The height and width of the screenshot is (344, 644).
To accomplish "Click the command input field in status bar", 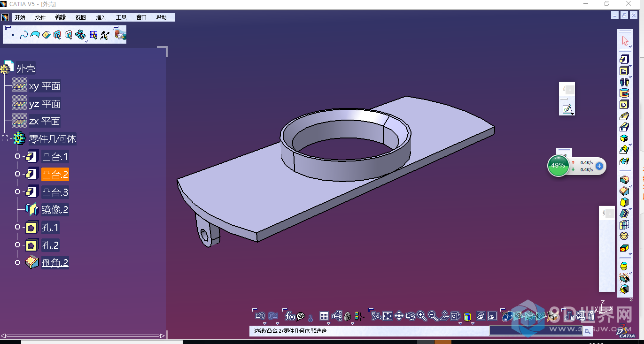I will pos(536,330).
